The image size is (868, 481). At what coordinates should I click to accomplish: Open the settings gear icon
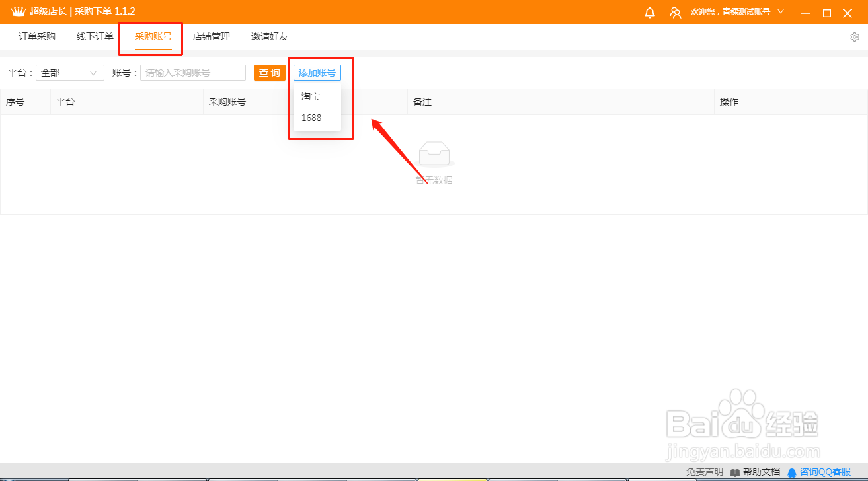click(854, 37)
